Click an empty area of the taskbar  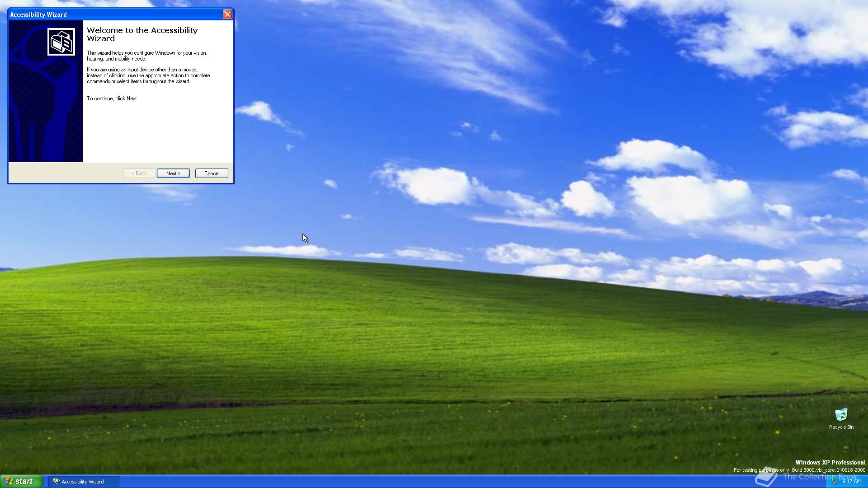tap(407, 482)
